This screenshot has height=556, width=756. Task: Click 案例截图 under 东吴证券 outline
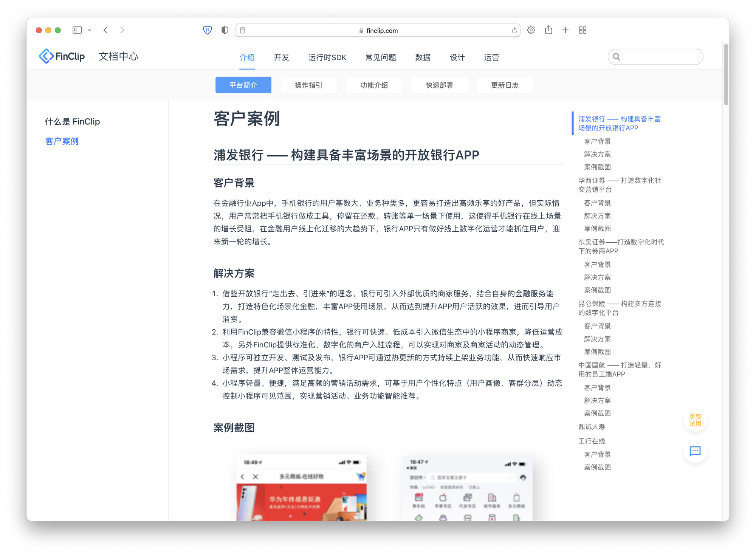[597, 290]
